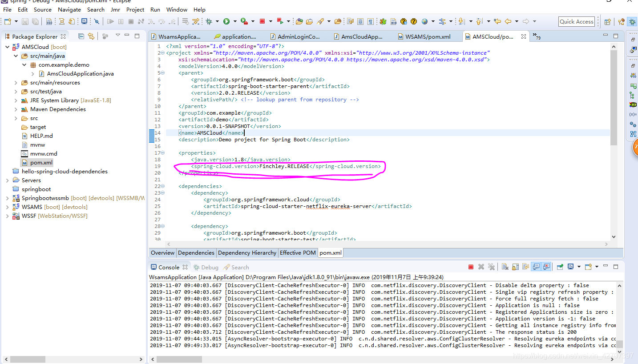Click the Last Edit Location arrow icon
638x364 pixels.
pyautogui.click(x=497, y=21)
